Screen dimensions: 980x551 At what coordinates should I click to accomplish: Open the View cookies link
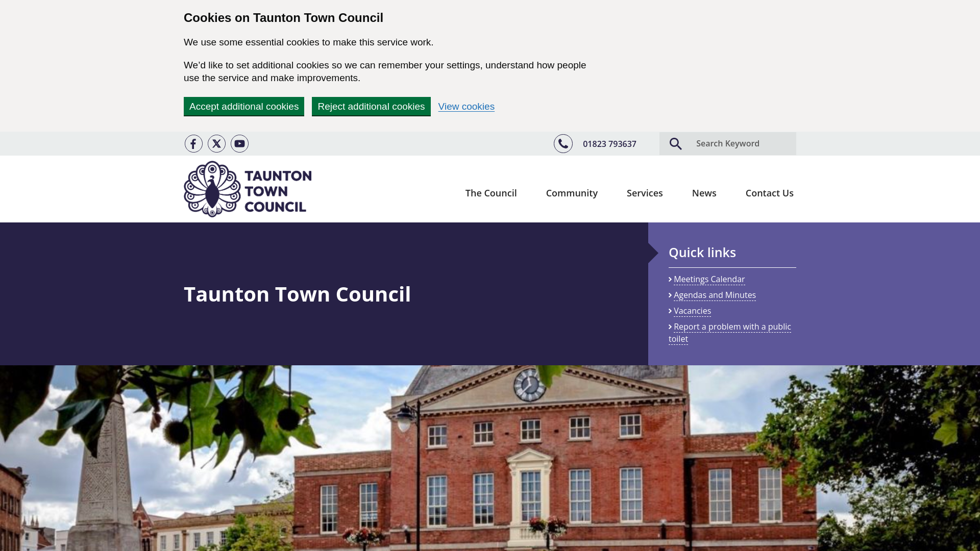(466, 107)
